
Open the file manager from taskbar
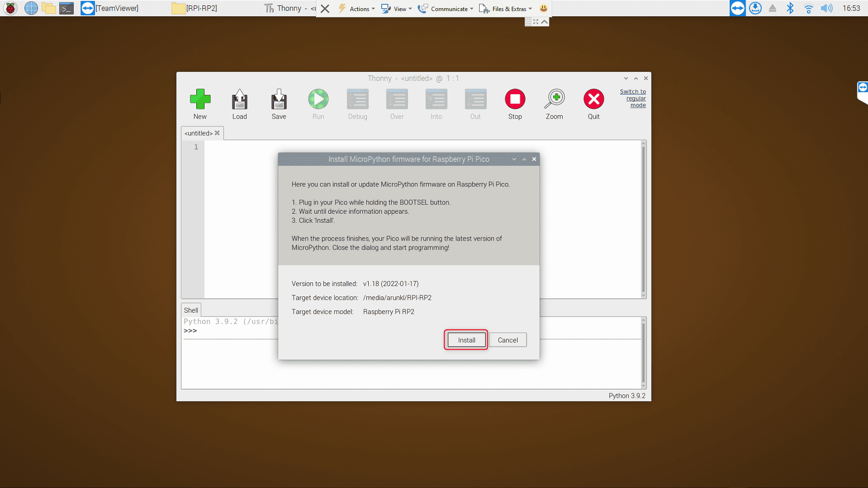tap(48, 8)
